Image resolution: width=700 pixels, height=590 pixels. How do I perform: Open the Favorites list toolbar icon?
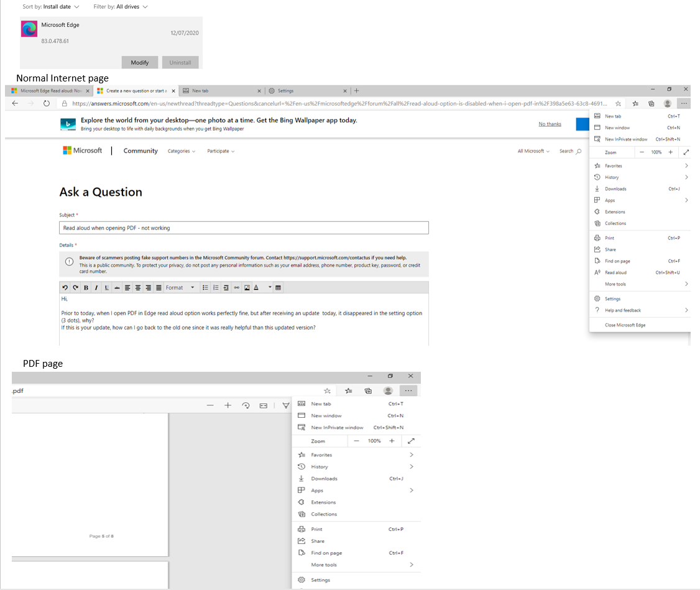point(635,104)
